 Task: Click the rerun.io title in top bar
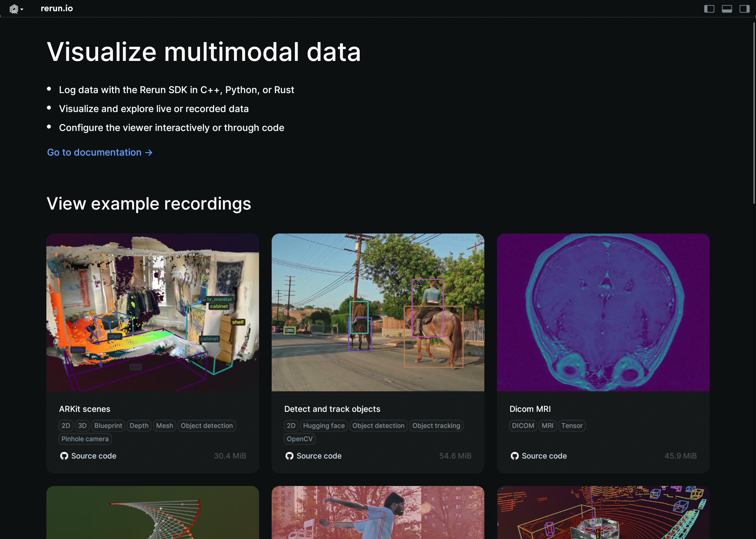pos(57,9)
